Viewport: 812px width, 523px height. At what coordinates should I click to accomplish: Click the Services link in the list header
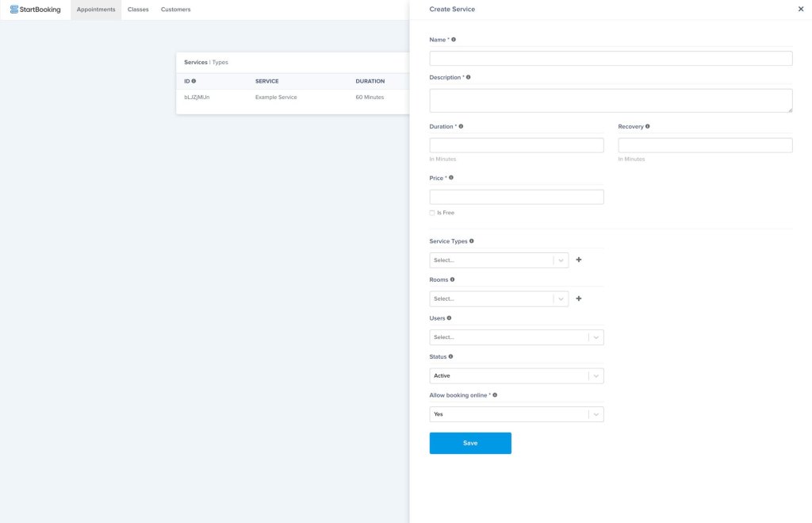196,62
